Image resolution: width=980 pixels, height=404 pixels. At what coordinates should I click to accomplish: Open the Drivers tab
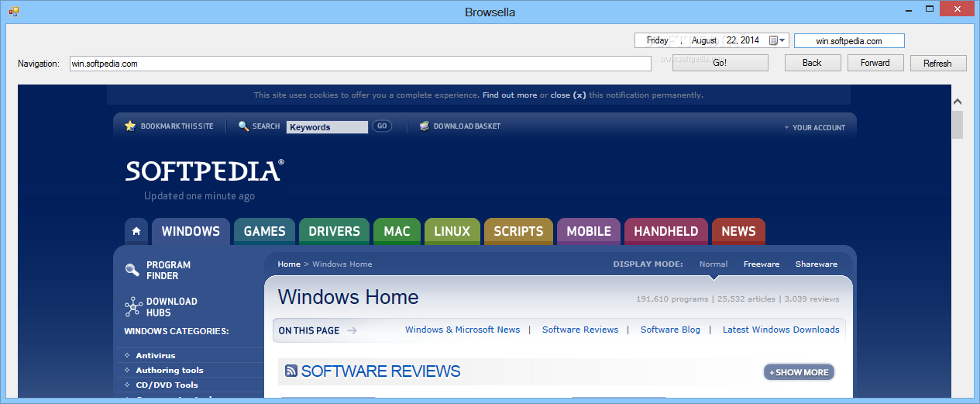pos(334,231)
